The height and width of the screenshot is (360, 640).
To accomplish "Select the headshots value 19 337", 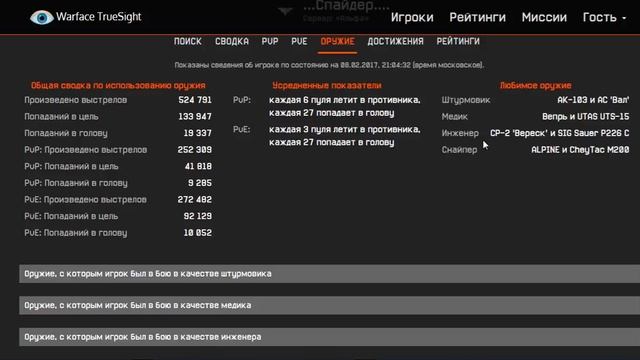I will pos(198,133).
